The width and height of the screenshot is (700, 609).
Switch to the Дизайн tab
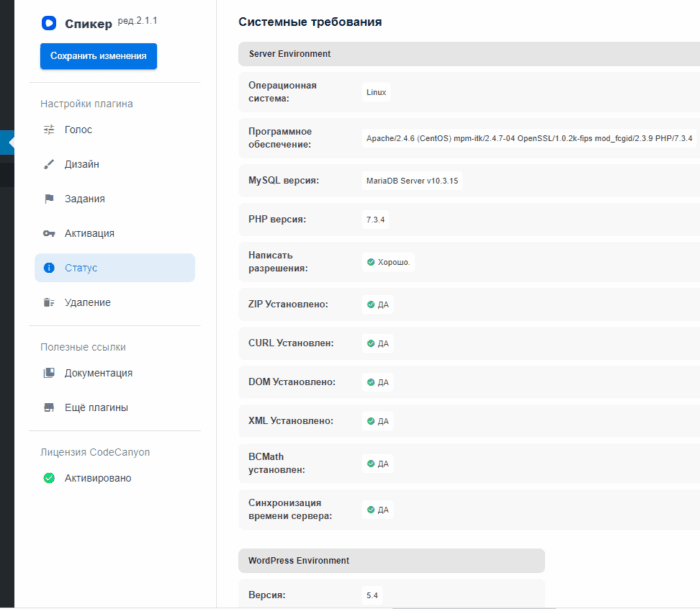coord(81,164)
